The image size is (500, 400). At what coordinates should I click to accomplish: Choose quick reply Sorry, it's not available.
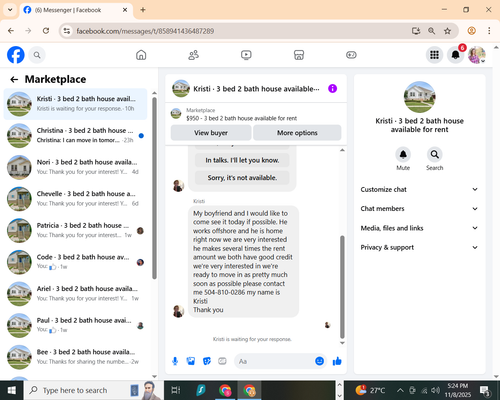[x=242, y=178]
